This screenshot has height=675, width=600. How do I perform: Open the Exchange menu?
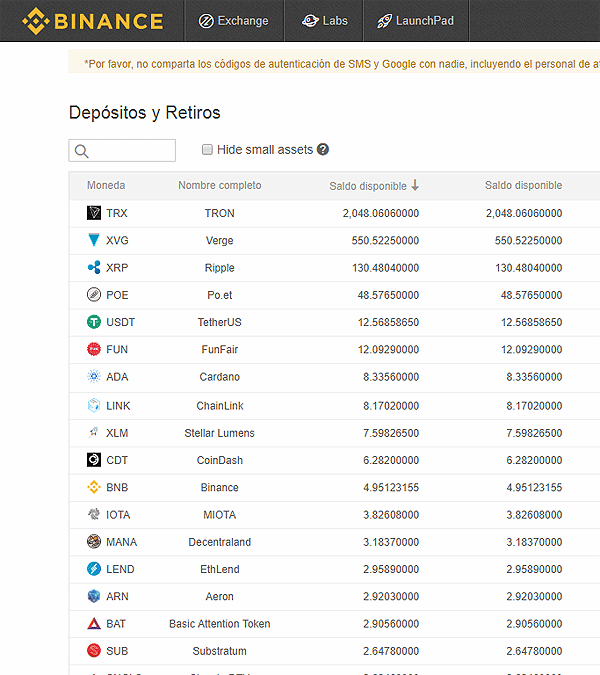[x=234, y=21]
